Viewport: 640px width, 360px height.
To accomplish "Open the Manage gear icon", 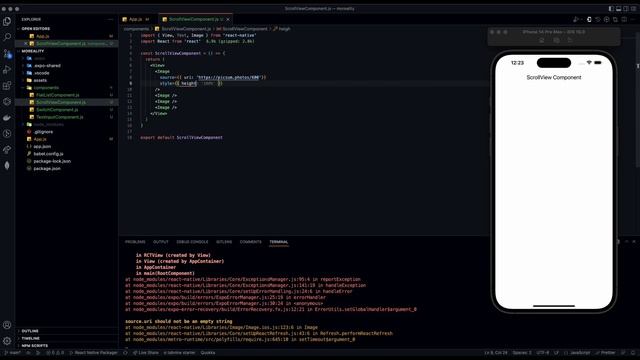I will 7,341.
